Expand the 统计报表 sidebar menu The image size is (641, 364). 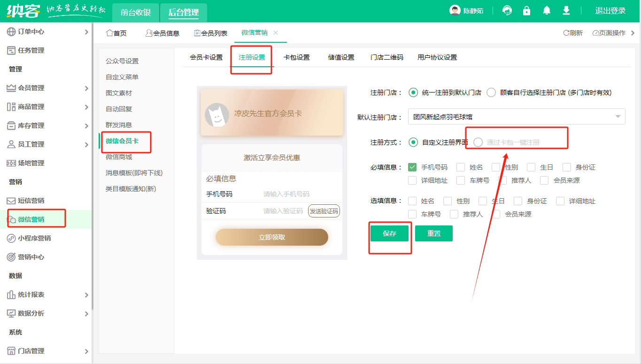tap(31, 294)
